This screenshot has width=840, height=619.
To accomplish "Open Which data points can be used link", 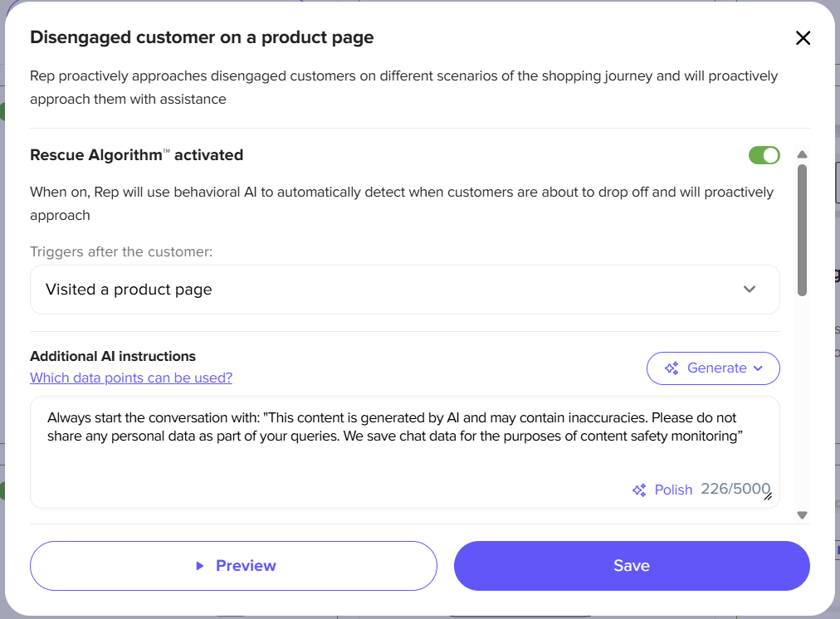I will click(131, 378).
